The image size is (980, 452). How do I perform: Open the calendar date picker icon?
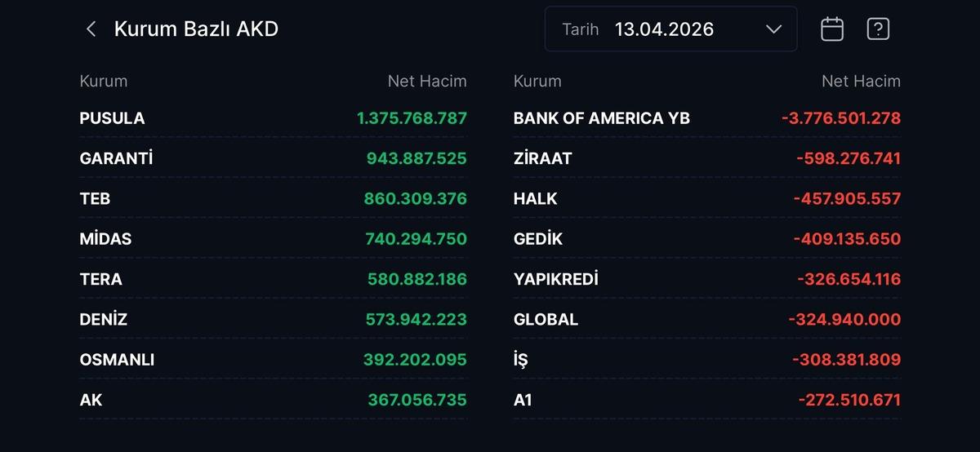point(831,29)
